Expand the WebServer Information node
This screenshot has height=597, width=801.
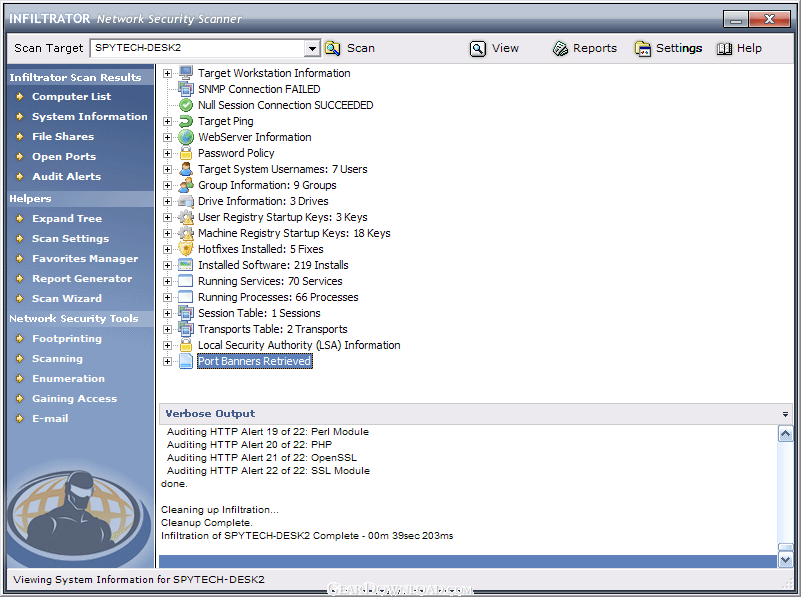(x=167, y=137)
